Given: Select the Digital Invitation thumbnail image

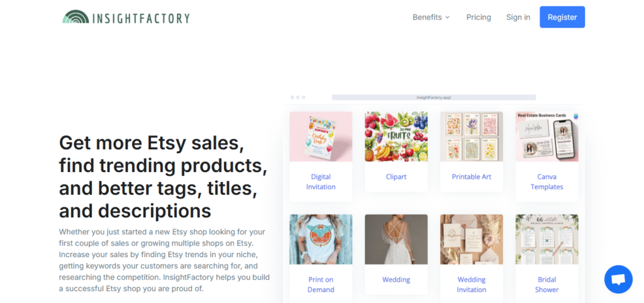Looking at the screenshot, I should (x=321, y=137).
